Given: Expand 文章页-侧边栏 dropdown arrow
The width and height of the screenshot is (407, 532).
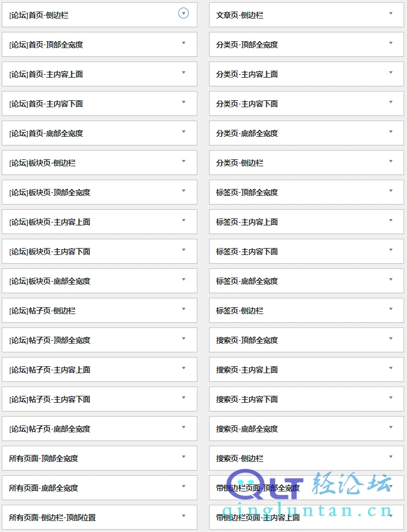Looking at the screenshot, I should pyautogui.click(x=391, y=13).
